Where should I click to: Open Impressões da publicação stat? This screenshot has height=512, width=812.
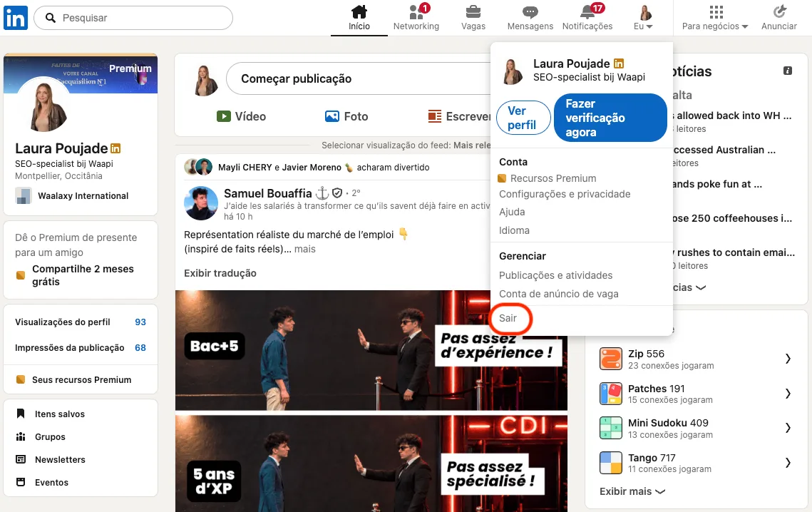pos(81,348)
